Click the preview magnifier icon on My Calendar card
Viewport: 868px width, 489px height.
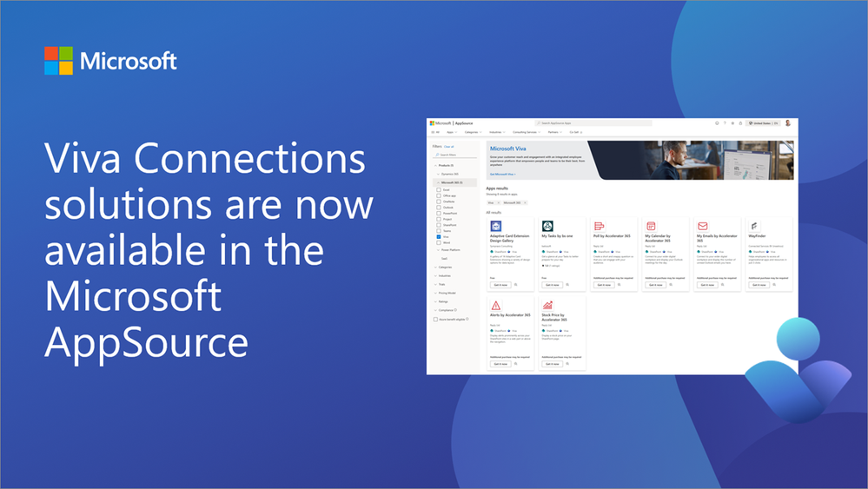click(671, 285)
